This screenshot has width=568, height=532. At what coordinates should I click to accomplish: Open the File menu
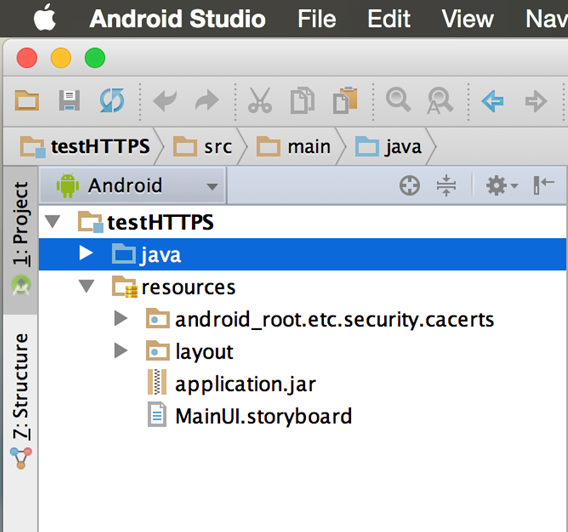click(x=317, y=19)
